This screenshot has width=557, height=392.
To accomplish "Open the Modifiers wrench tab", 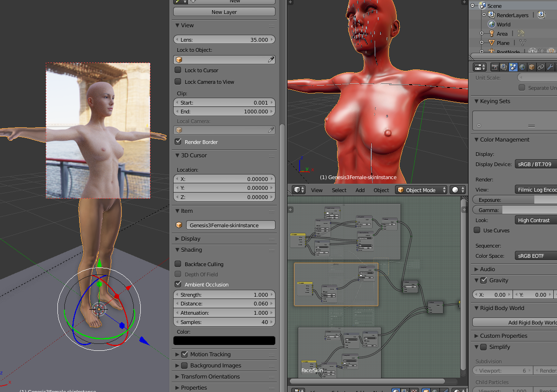I will click(x=550, y=67).
